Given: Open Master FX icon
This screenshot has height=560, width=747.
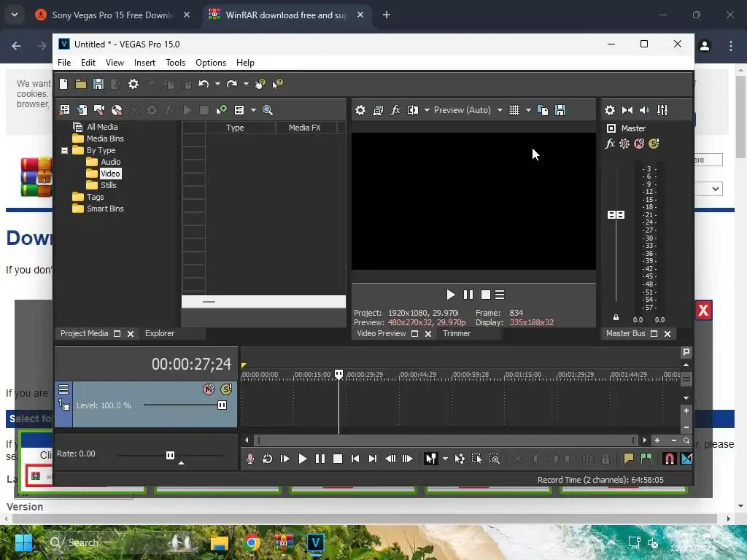Looking at the screenshot, I should (610, 144).
